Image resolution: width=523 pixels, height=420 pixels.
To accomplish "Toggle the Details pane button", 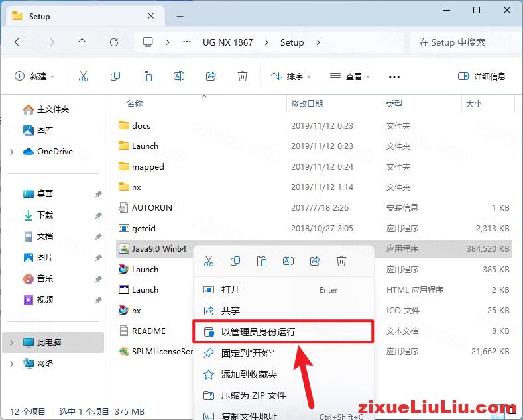I will [482, 76].
